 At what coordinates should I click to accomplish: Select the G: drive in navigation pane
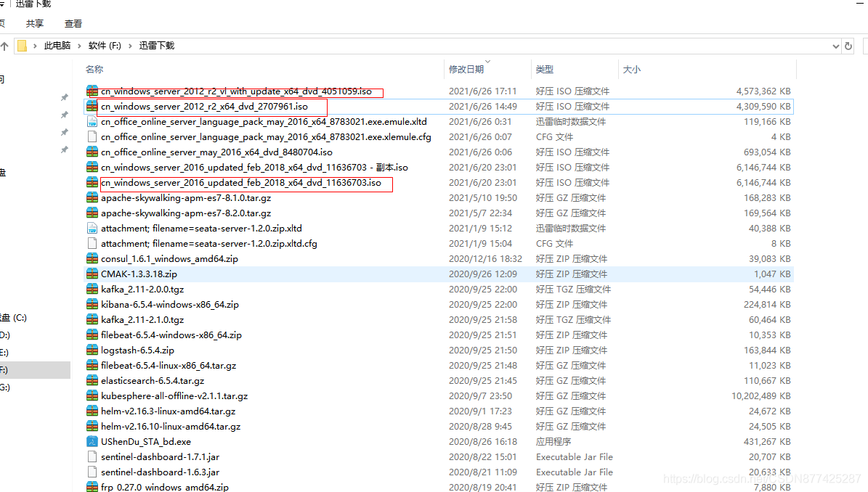pos(5,388)
